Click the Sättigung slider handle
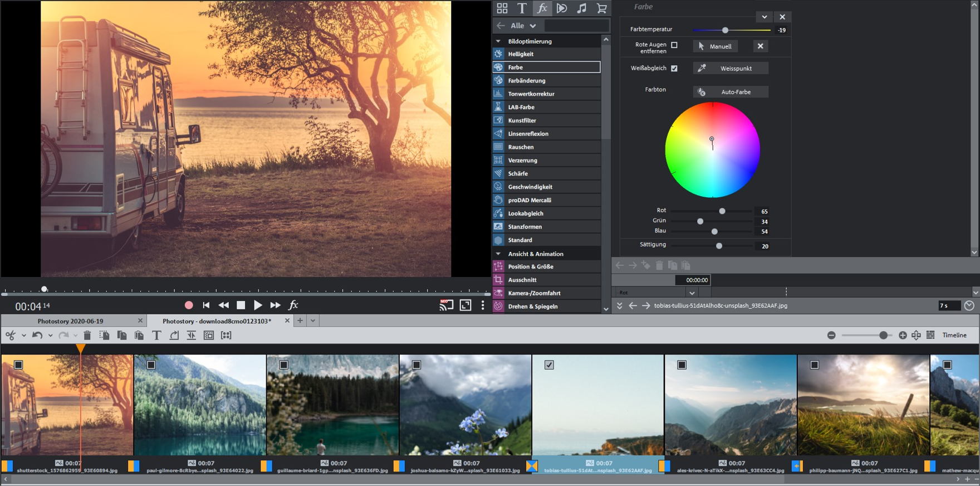Screen dimensions: 980x486 tap(719, 246)
